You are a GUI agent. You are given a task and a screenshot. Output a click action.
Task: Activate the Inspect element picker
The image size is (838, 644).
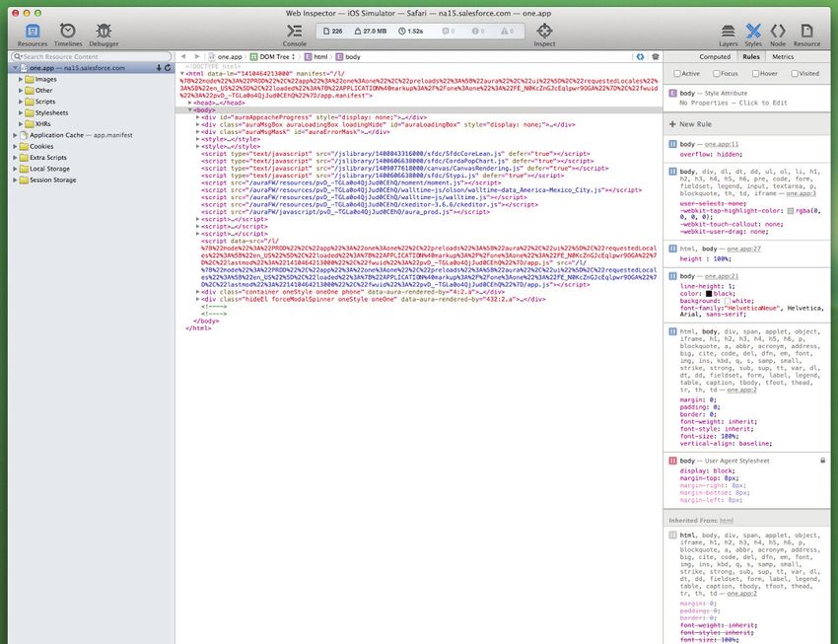click(x=544, y=35)
